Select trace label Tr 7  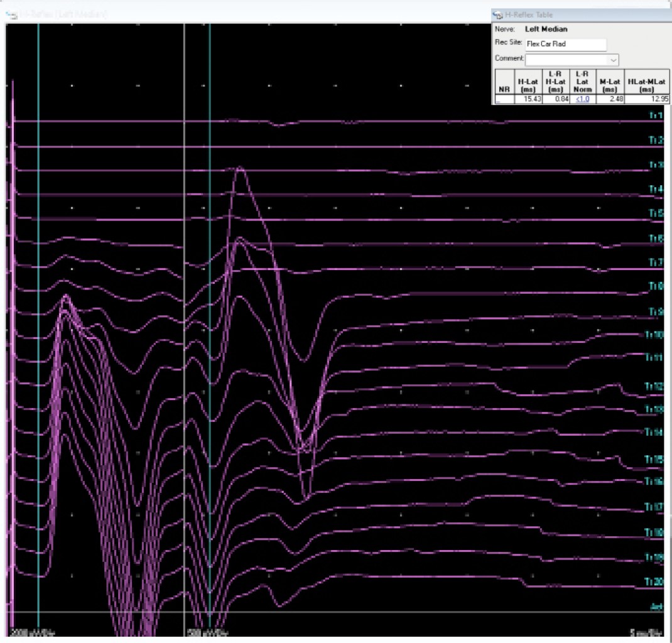(x=656, y=262)
